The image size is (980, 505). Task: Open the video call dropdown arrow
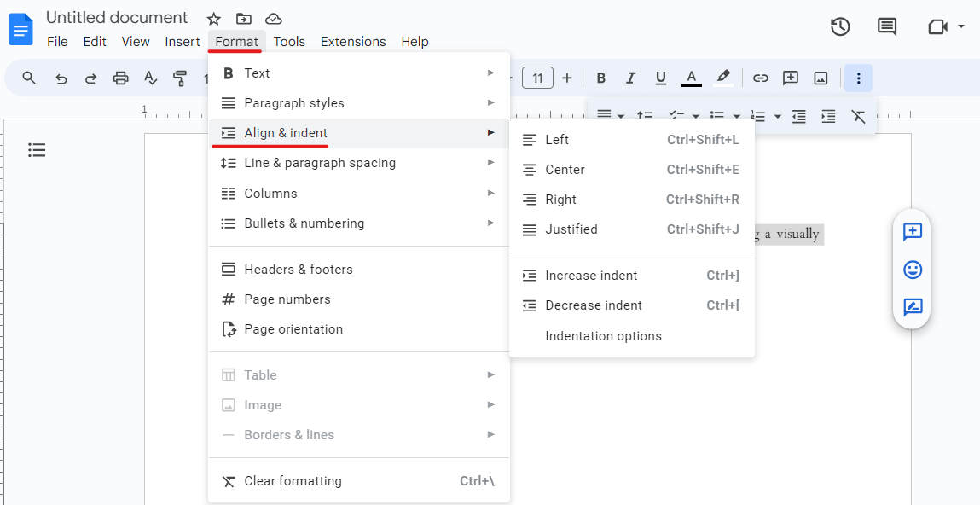[961, 26]
